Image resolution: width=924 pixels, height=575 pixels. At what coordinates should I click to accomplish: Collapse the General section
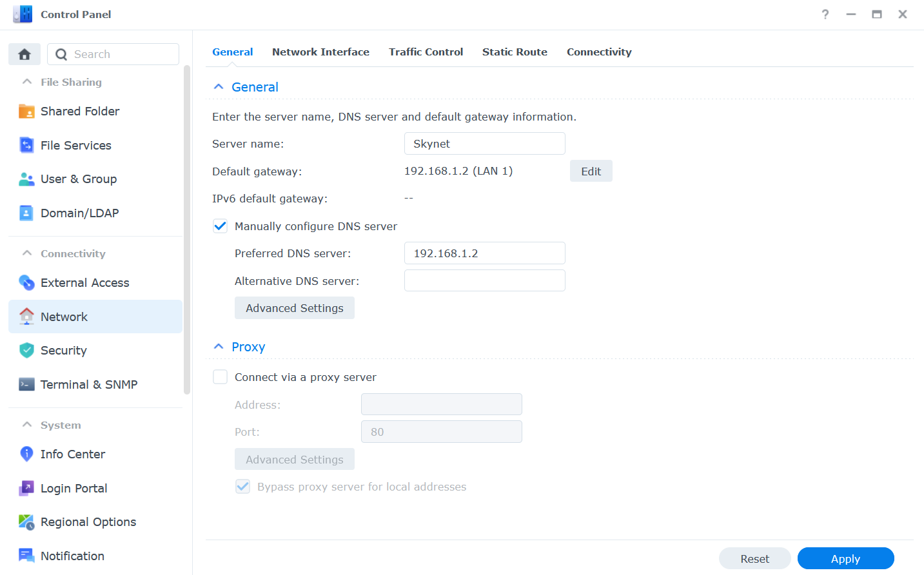218,86
